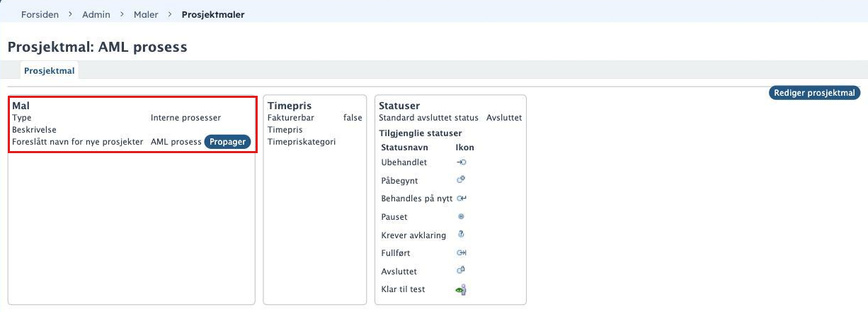
Task: Open the Admin breadcrumb link
Action: coord(96,14)
